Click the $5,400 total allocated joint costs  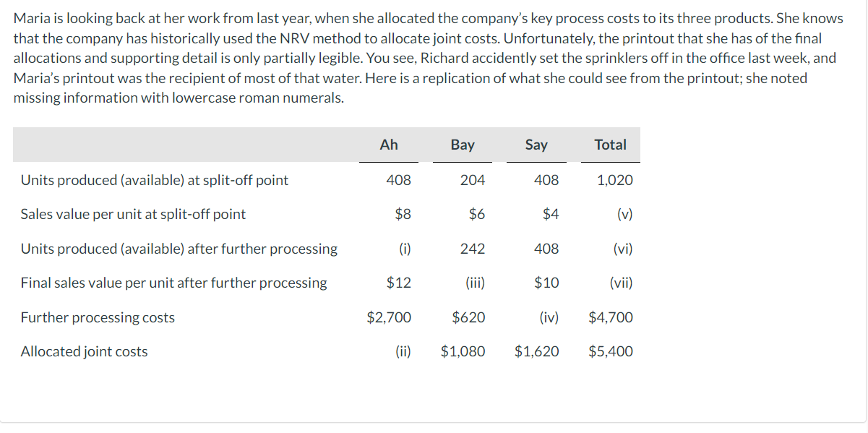coord(611,352)
